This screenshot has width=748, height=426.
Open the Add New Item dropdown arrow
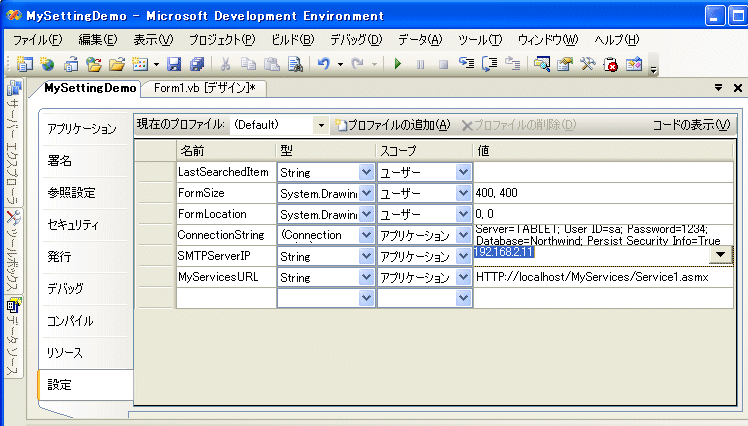pyautogui.click(x=156, y=64)
